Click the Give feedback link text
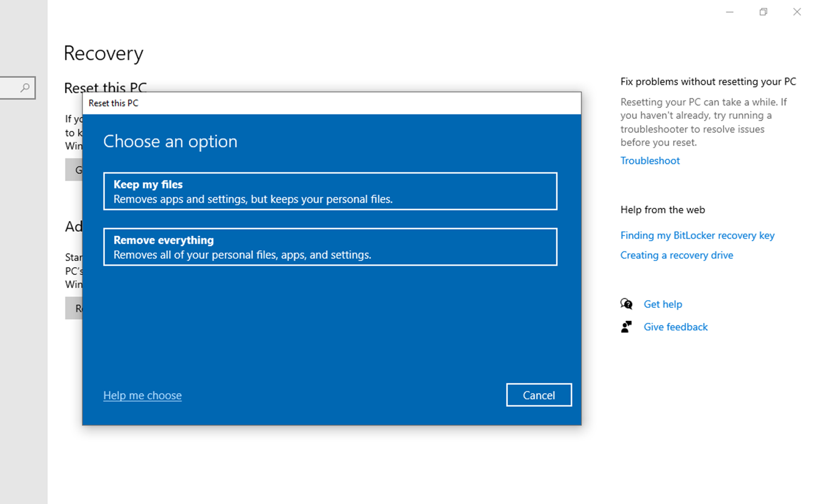Image resolution: width=814 pixels, height=504 pixels. coord(675,327)
